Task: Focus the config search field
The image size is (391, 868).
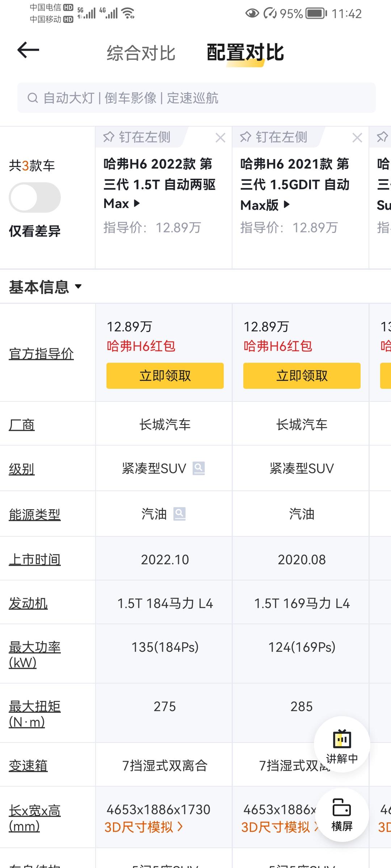Action: (197, 98)
